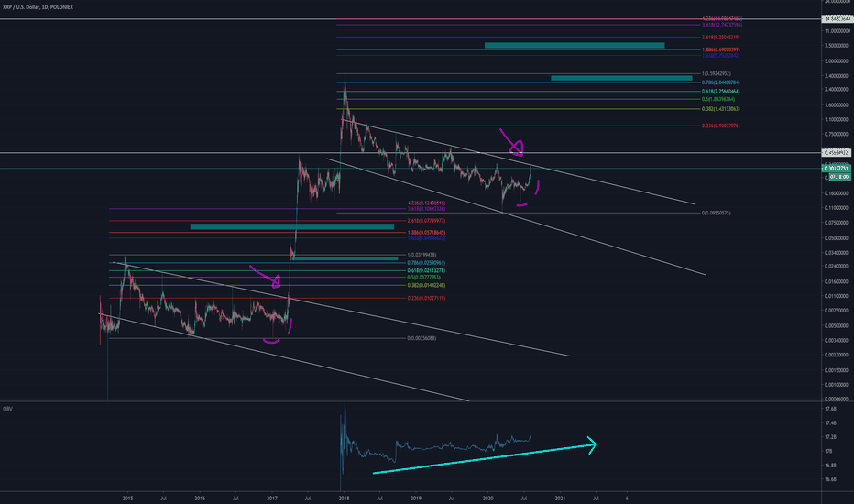Select the 0.618(2.25660464) Fibonacci label
This screenshot has width=854, height=504.
pos(720,91)
